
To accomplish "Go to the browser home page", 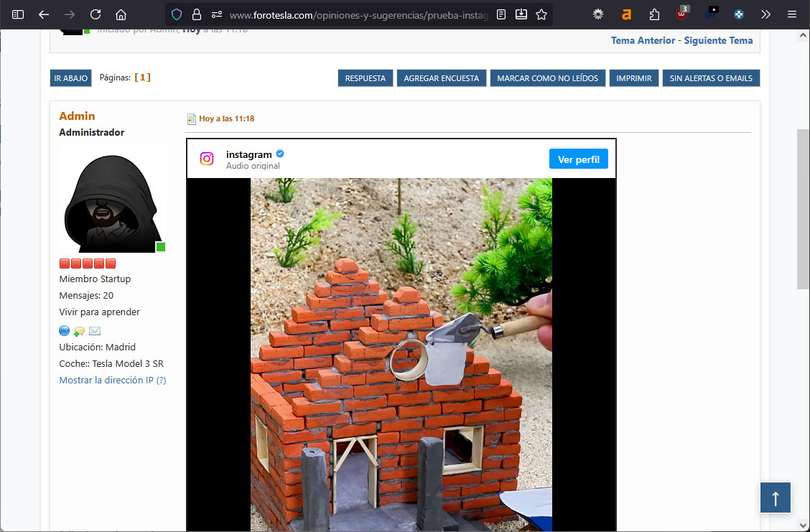I will (x=121, y=14).
